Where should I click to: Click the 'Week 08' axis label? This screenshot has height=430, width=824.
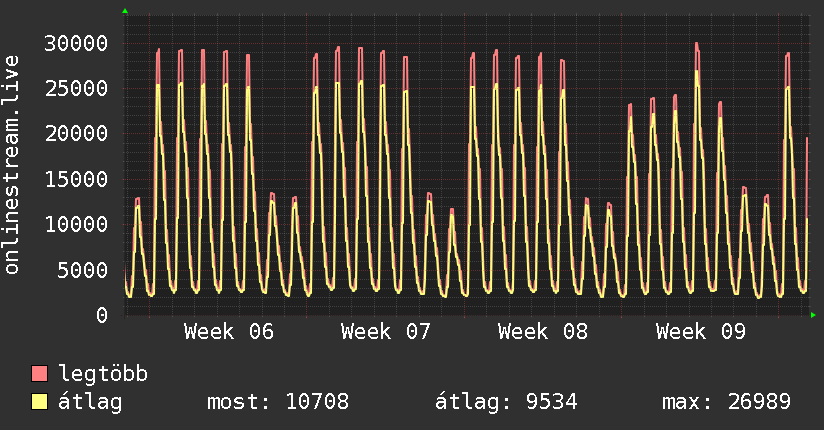click(x=543, y=332)
